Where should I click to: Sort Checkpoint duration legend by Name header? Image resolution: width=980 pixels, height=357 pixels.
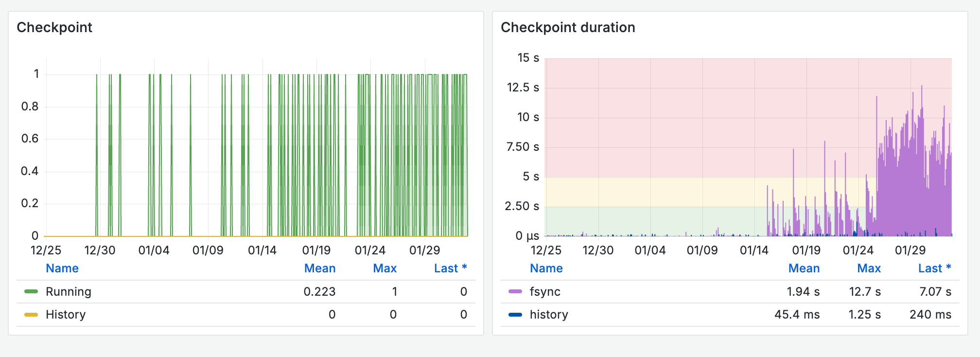click(546, 268)
